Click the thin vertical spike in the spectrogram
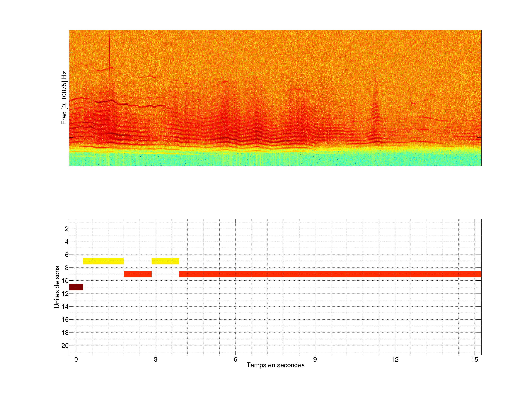This screenshot has width=532, height=399. coord(109,52)
